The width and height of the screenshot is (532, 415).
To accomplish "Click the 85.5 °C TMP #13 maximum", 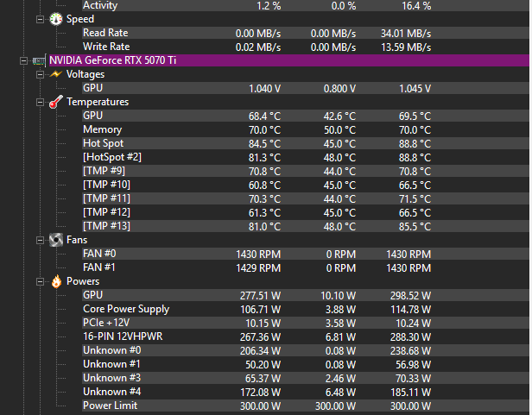I will [415, 227].
